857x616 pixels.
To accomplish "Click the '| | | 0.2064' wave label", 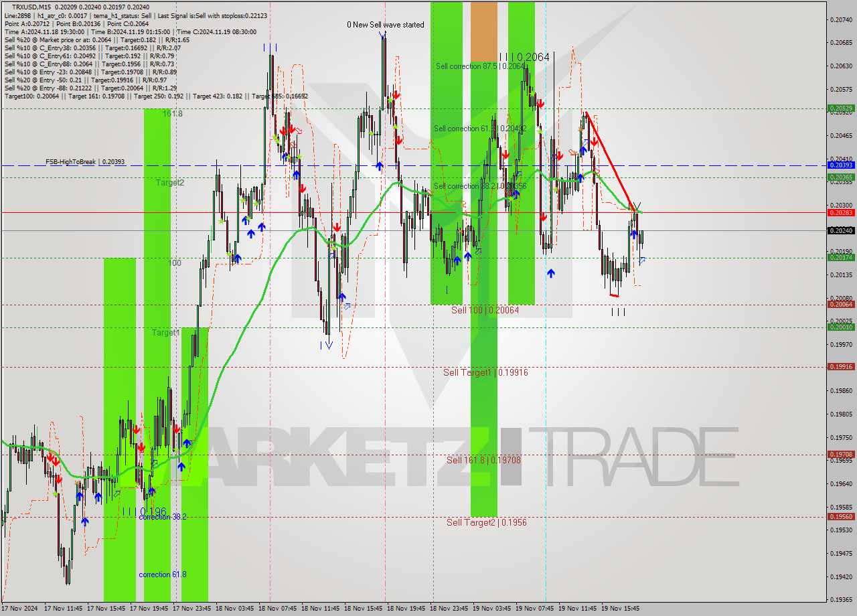I will (x=524, y=58).
